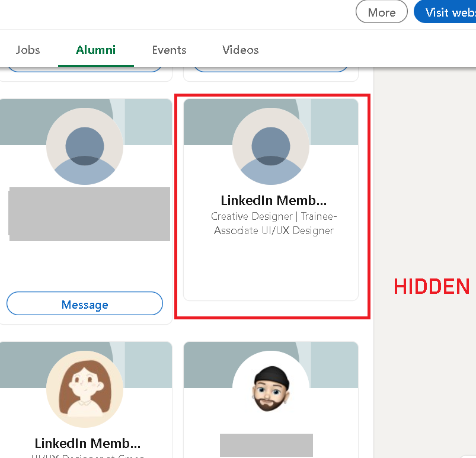Click the Message button
The image size is (476, 458).
pyautogui.click(x=85, y=304)
